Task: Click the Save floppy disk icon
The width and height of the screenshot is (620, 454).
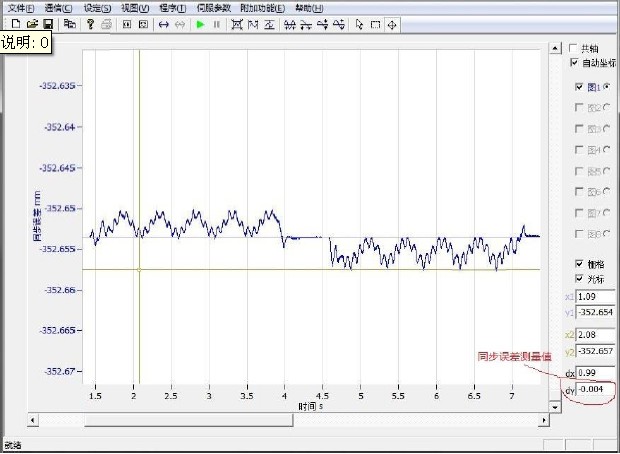Action: (x=46, y=23)
